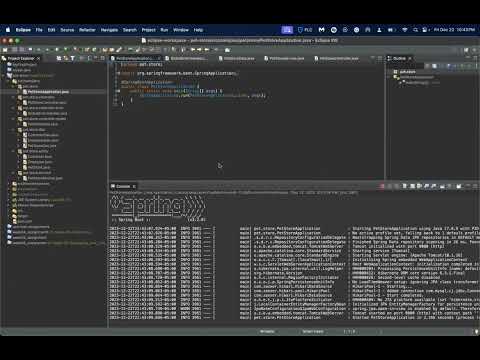This screenshot has width=480, height=360.
Task: Select the Outline view tab
Action: (399, 59)
